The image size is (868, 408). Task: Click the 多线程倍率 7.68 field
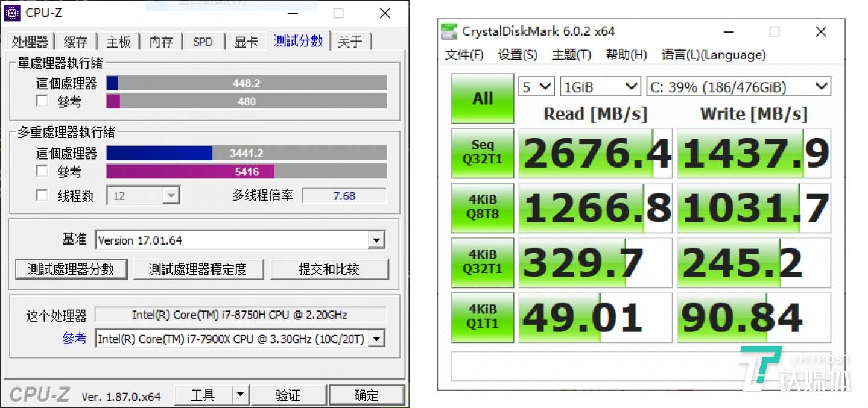click(344, 195)
